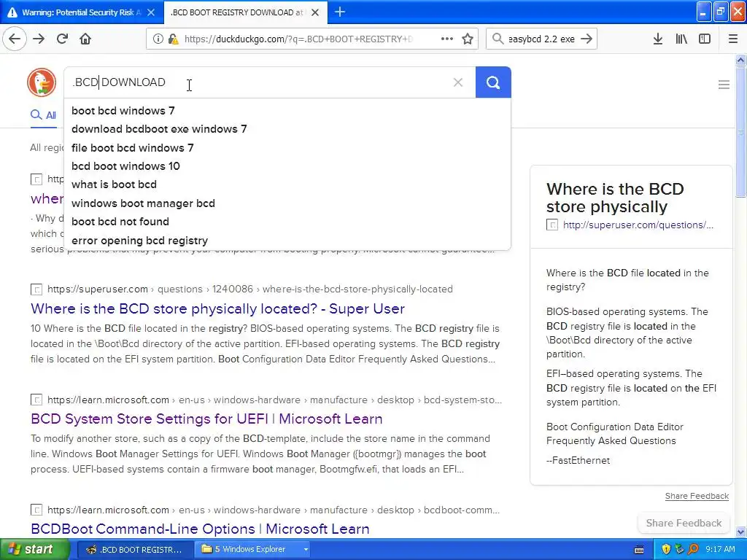The width and height of the screenshot is (747, 560).
Task: Open connection security lock warning icon
Action: [x=174, y=39]
